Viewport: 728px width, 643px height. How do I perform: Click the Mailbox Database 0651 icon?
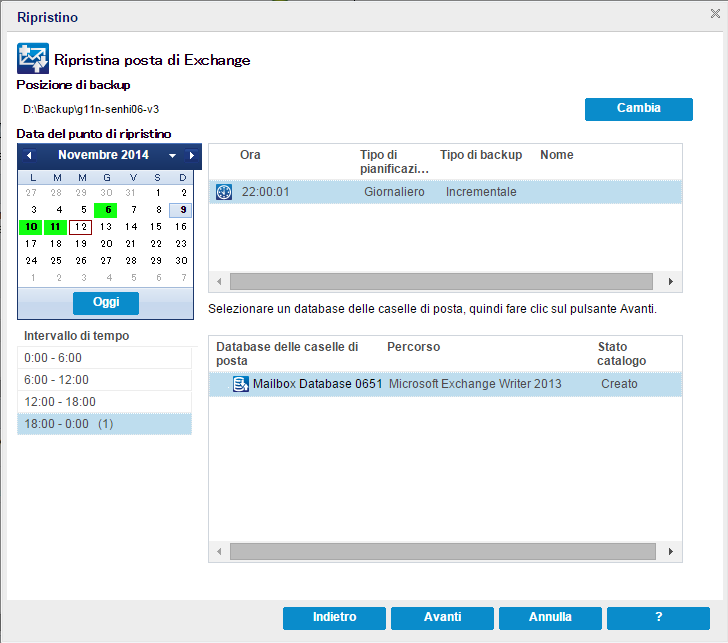(x=240, y=384)
